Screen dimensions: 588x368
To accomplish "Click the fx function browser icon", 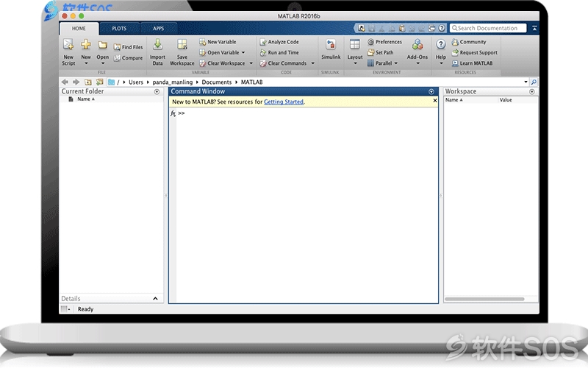I will tap(173, 113).
